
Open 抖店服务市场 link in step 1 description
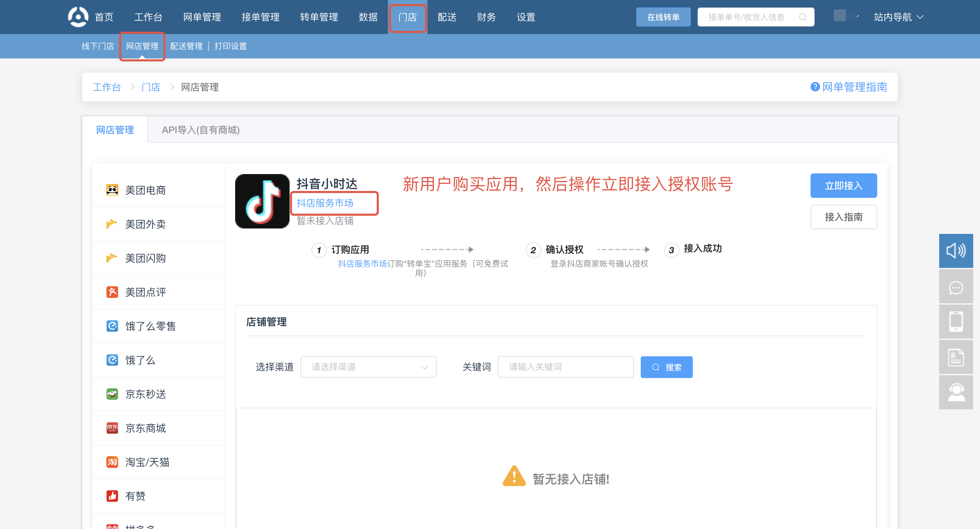click(362, 263)
